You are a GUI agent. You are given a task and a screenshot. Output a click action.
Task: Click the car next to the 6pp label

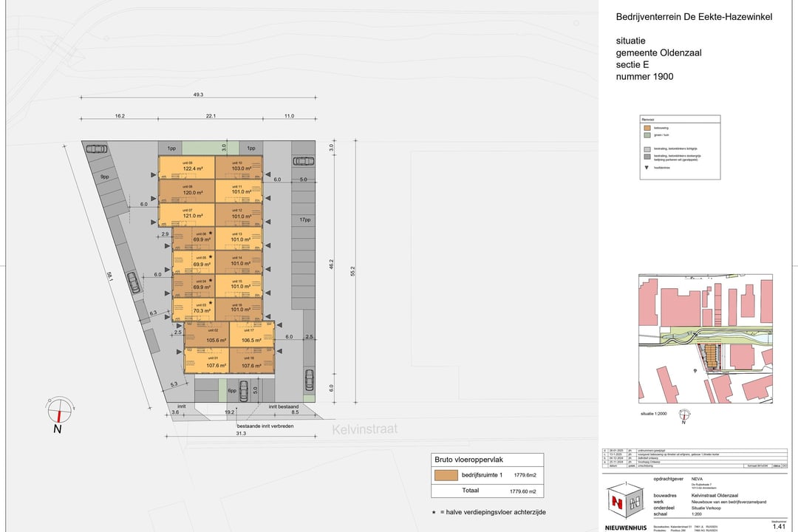click(244, 391)
